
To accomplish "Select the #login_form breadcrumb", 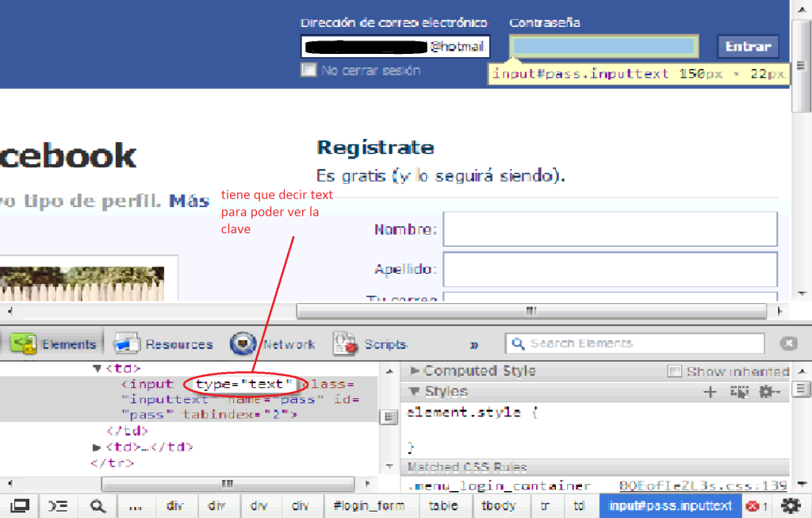I will click(x=369, y=505).
